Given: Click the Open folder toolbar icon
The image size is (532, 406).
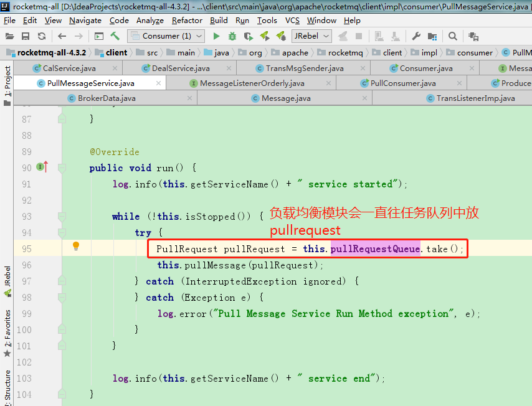Looking at the screenshot, I should [x=9, y=36].
